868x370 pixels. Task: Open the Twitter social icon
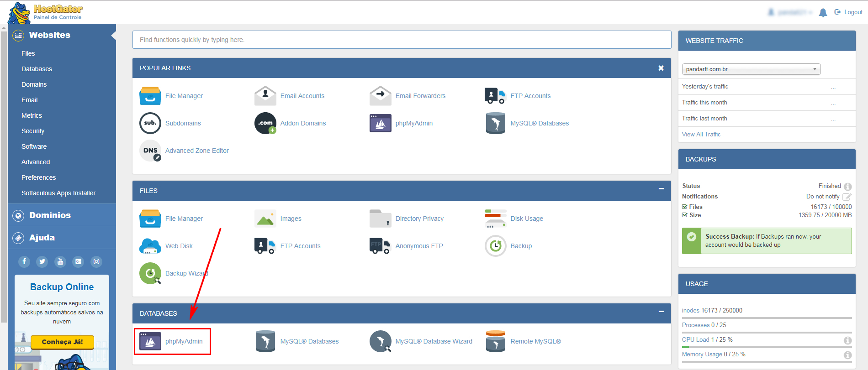coord(42,261)
